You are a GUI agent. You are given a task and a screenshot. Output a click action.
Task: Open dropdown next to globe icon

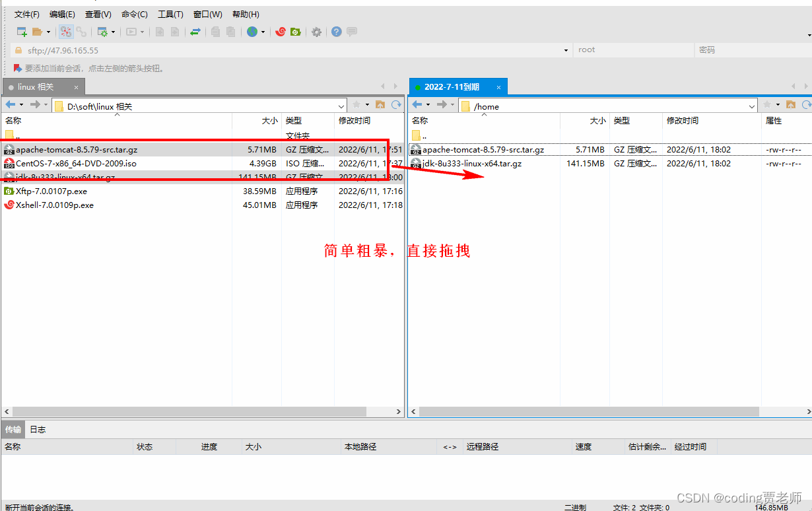tap(263, 32)
